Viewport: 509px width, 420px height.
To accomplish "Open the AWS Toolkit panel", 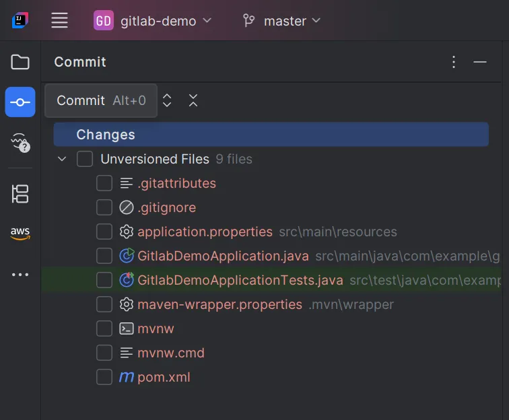I will point(20,234).
